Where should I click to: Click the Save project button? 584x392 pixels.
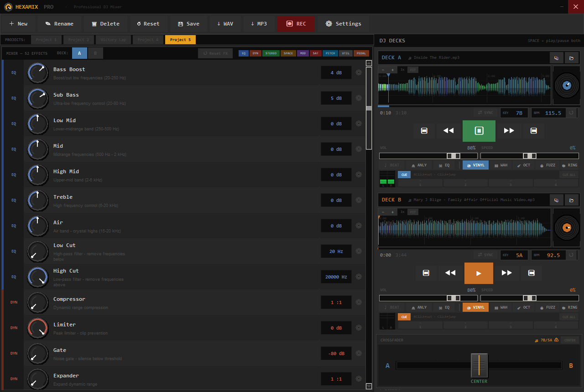[x=188, y=24]
